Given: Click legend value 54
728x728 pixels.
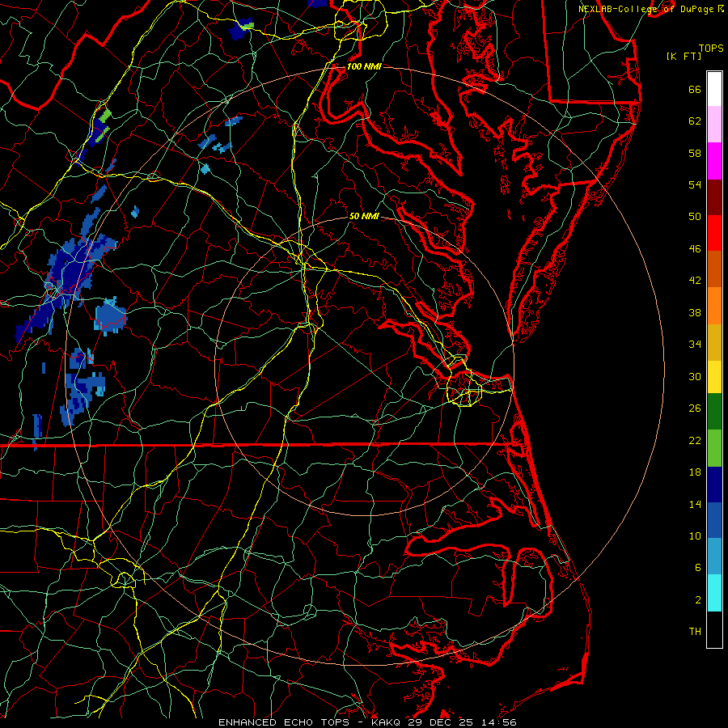Looking at the screenshot, I should coord(695,184).
